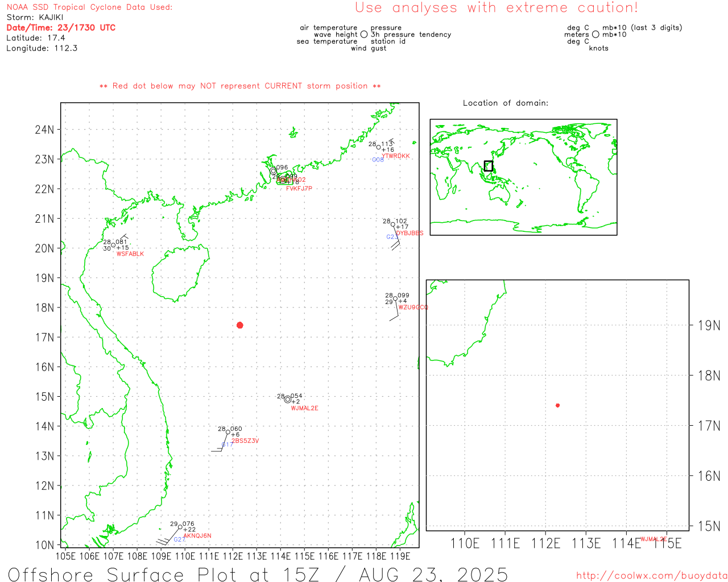Click the 10N latitude axis label
Image resolution: width=728 pixels, height=582 pixels.
44,545
